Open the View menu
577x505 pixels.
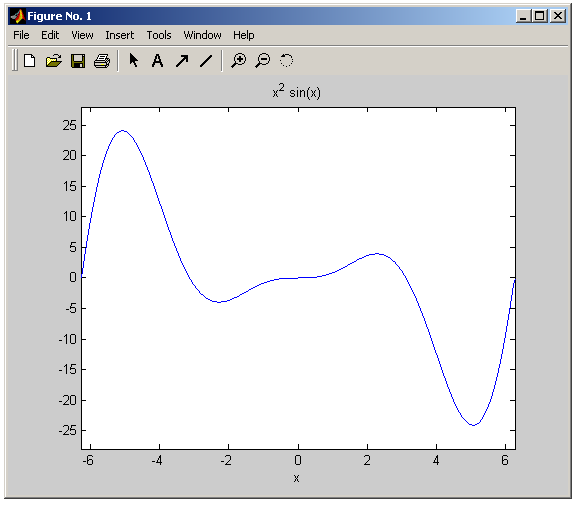82,35
